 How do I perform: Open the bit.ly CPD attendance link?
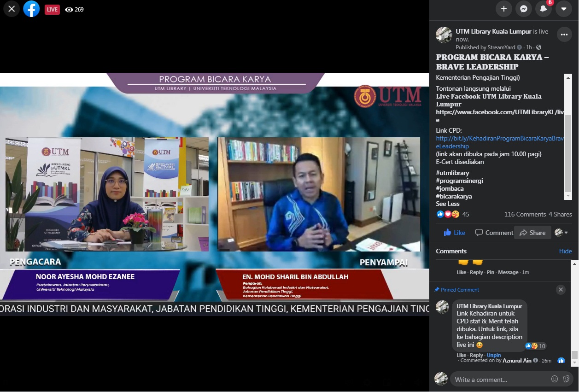(x=500, y=142)
